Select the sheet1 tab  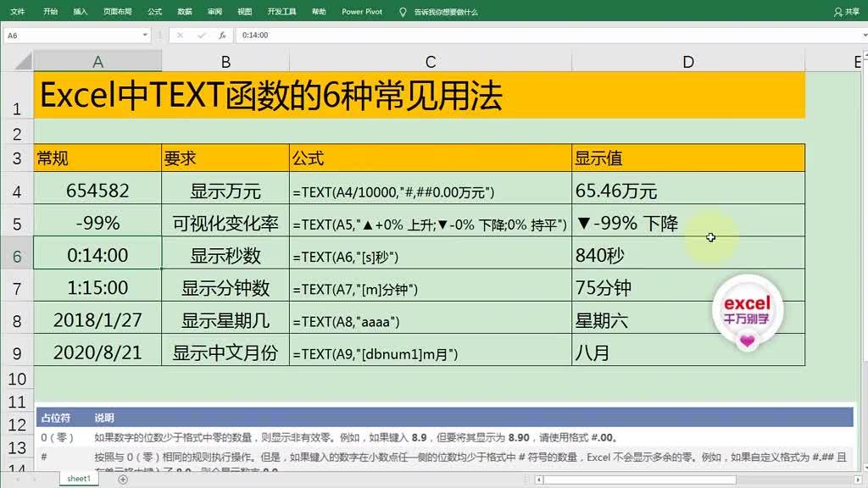[x=78, y=478]
